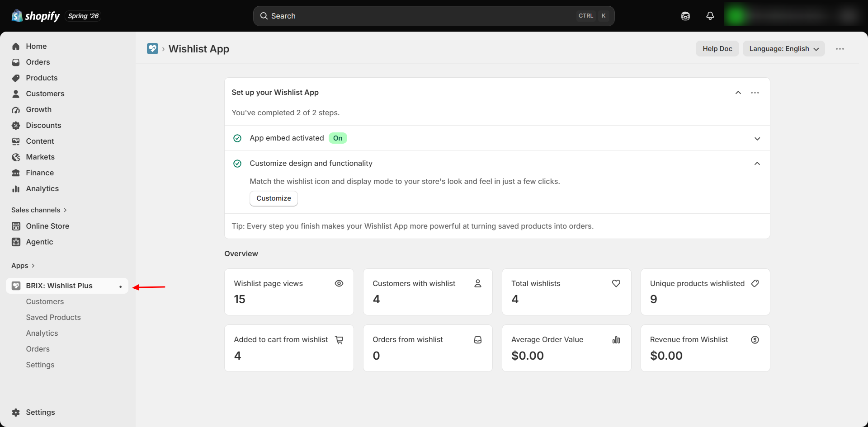Collapse the Set up your Wishlist App card

pos(738,93)
